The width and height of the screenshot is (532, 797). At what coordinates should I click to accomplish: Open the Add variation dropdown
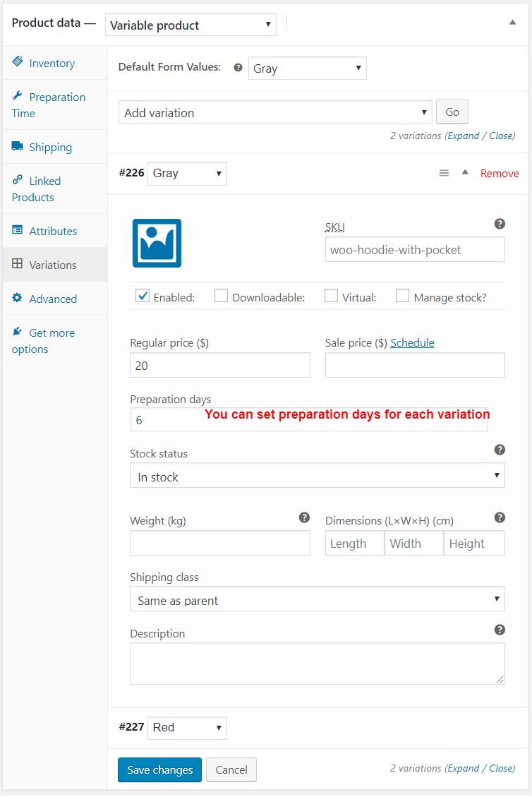[x=275, y=112]
